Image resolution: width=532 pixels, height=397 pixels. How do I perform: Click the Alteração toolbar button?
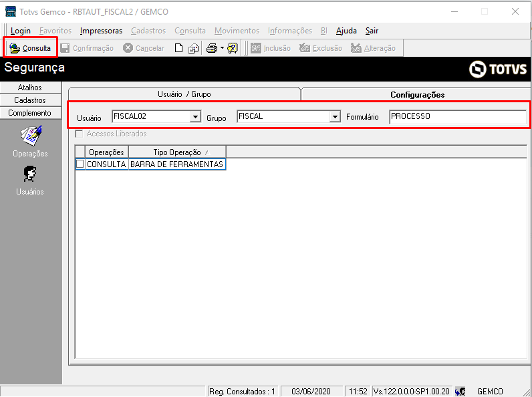tap(373, 48)
